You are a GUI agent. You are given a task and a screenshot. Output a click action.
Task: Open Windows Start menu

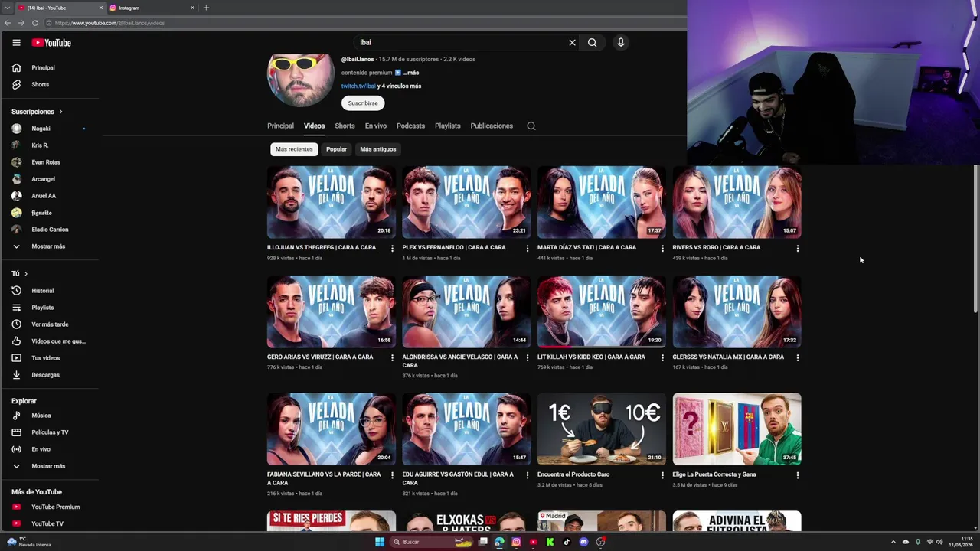[x=380, y=542]
